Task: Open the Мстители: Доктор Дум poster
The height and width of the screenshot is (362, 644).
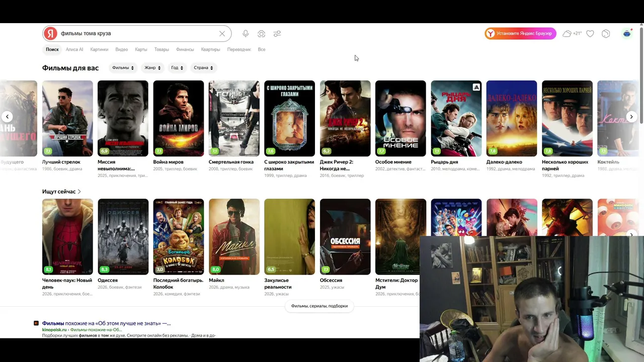Action: point(400,237)
